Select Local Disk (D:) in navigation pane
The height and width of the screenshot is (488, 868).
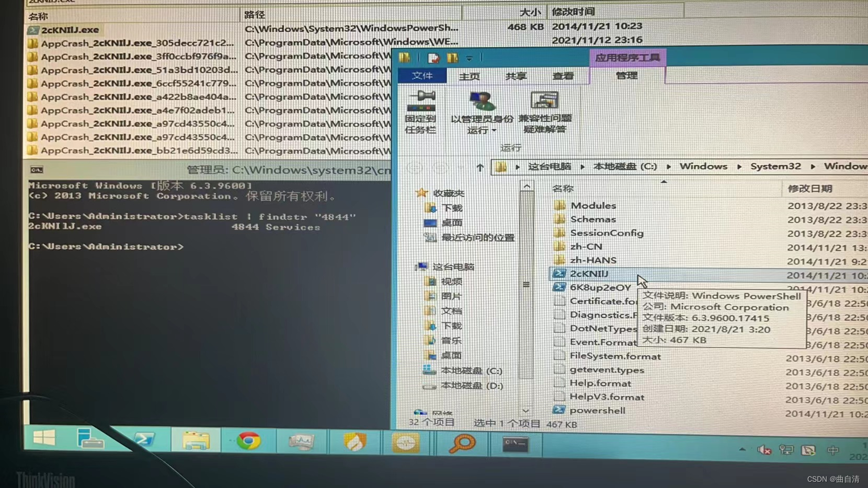pos(463,386)
